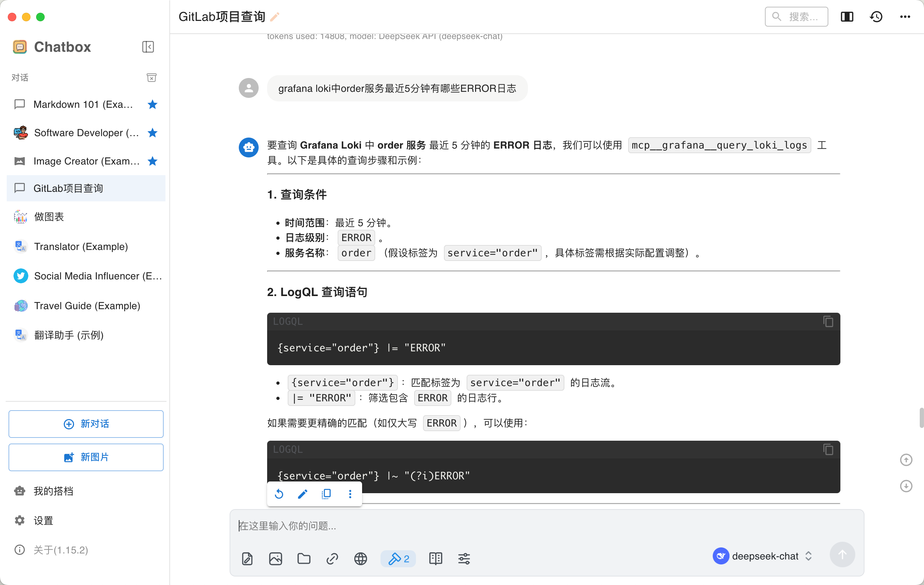The height and width of the screenshot is (585, 924).
Task: Attach a folder in the input toolbar
Action: point(304,558)
